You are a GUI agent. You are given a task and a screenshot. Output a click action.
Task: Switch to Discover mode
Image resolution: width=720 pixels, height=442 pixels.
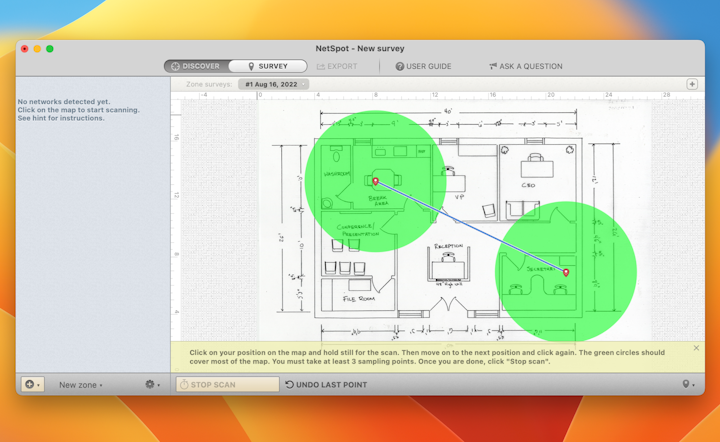tap(196, 66)
